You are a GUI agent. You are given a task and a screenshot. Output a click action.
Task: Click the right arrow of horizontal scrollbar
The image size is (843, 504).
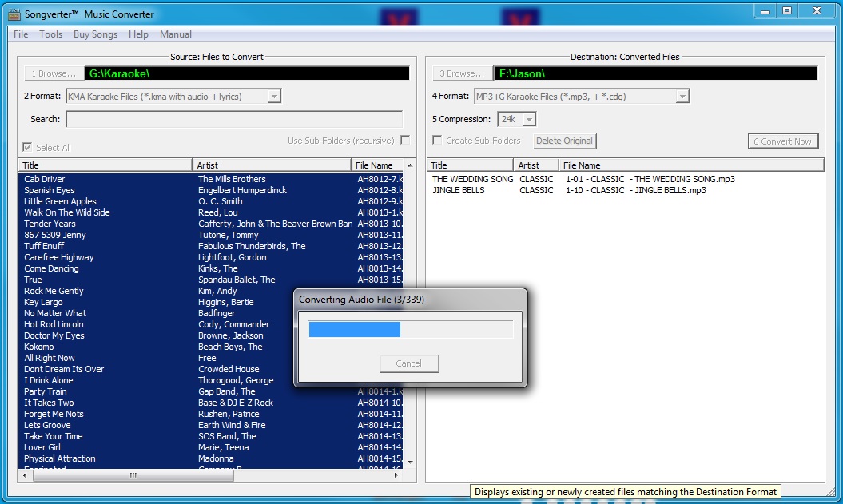(x=400, y=475)
